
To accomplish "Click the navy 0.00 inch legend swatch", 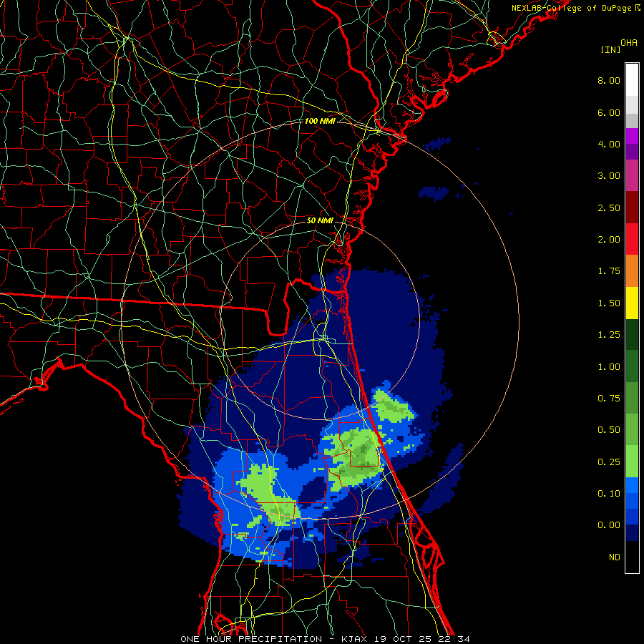I will coord(632,532).
